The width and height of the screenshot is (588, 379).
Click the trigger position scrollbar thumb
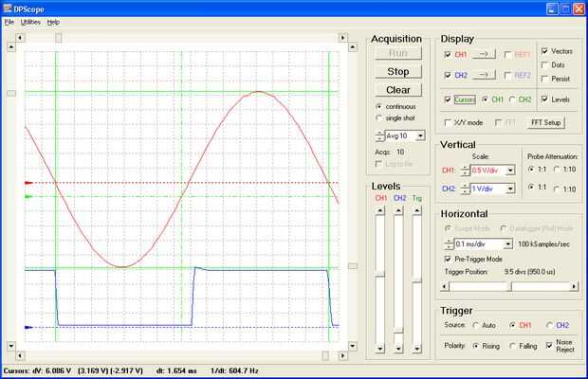(x=510, y=286)
